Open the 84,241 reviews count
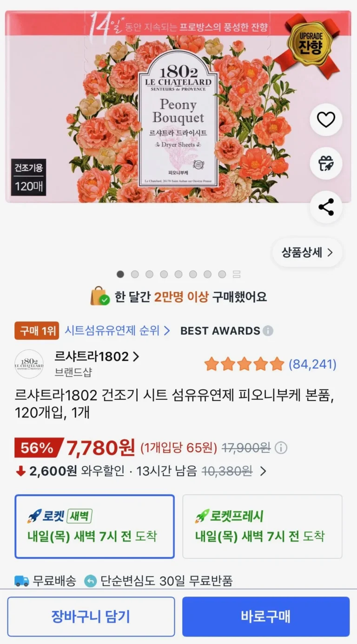The height and width of the screenshot is (644, 357). (312, 364)
